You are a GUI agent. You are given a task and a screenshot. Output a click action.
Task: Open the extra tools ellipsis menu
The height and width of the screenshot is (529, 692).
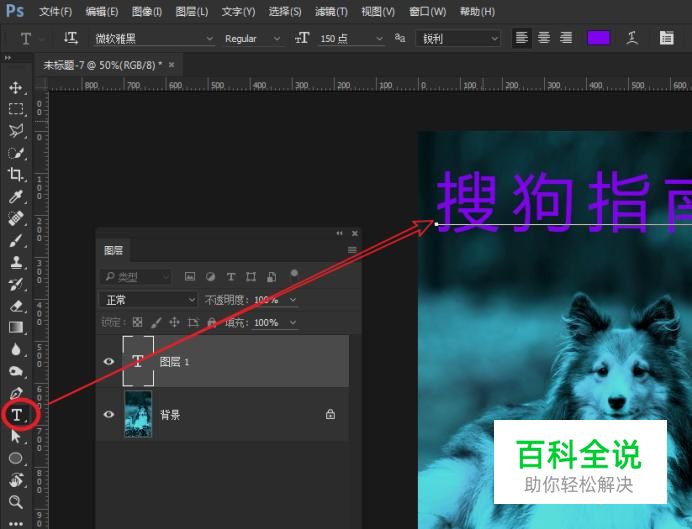(x=16, y=524)
